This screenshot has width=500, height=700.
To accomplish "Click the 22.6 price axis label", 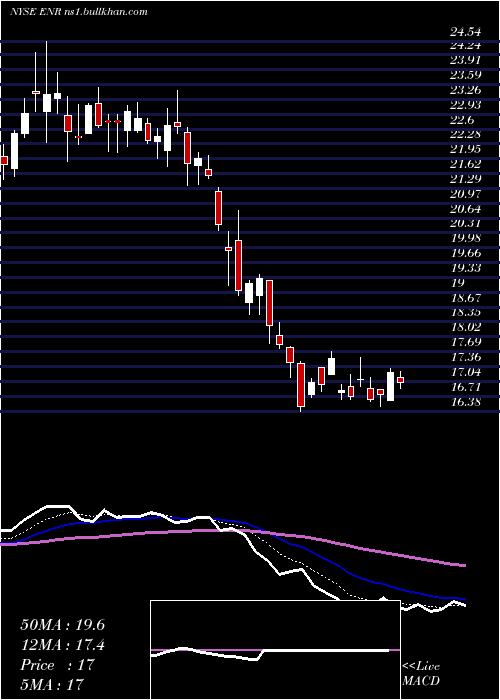I will pos(462,120).
